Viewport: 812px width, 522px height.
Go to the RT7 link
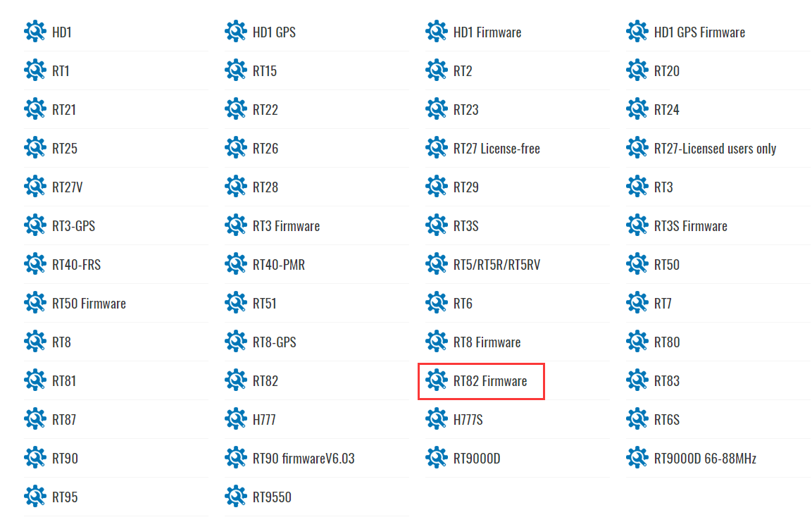coord(663,304)
